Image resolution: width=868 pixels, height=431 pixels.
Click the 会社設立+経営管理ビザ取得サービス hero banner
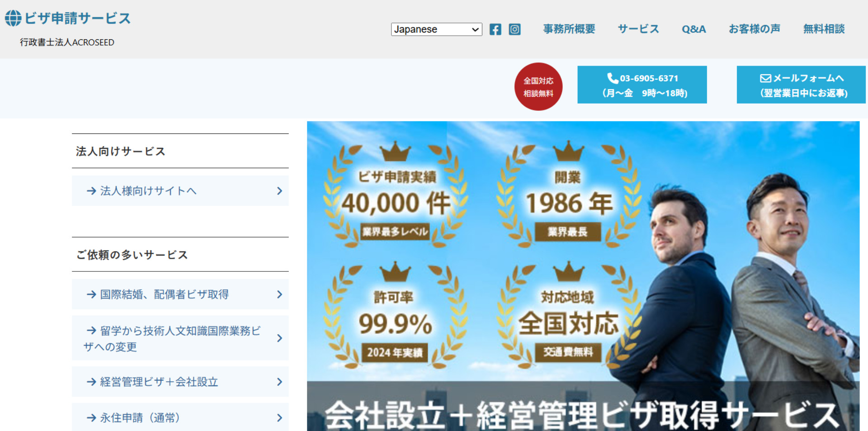point(583,276)
